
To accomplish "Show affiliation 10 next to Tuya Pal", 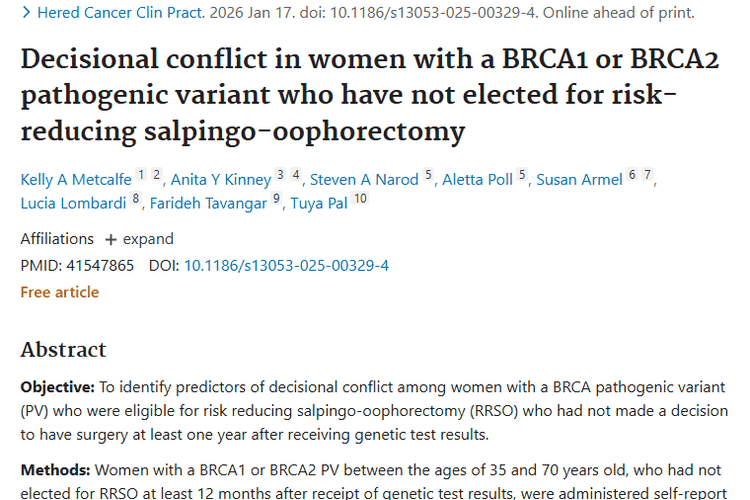I will 360,199.
